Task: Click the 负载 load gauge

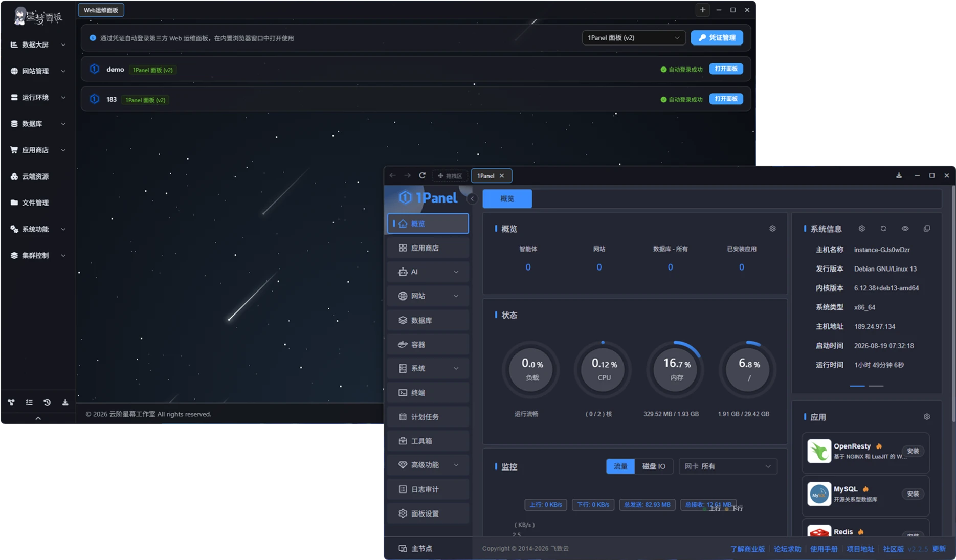Action: (x=532, y=369)
